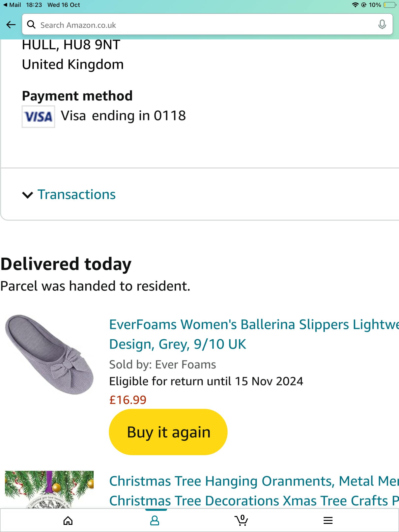Image resolution: width=399 pixels, height=532 pixels.
Task: Tap the Visa card logo
Action: [x=38, y=116]
